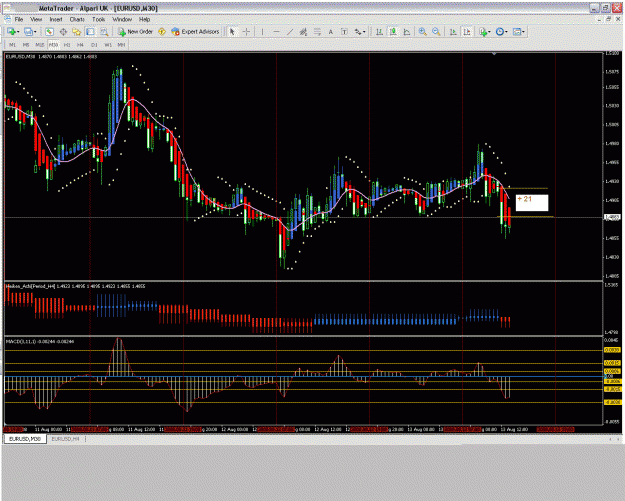
Task: Toggle the Data Window crosshair-circle icon
Action: click(x=63, y=31)
